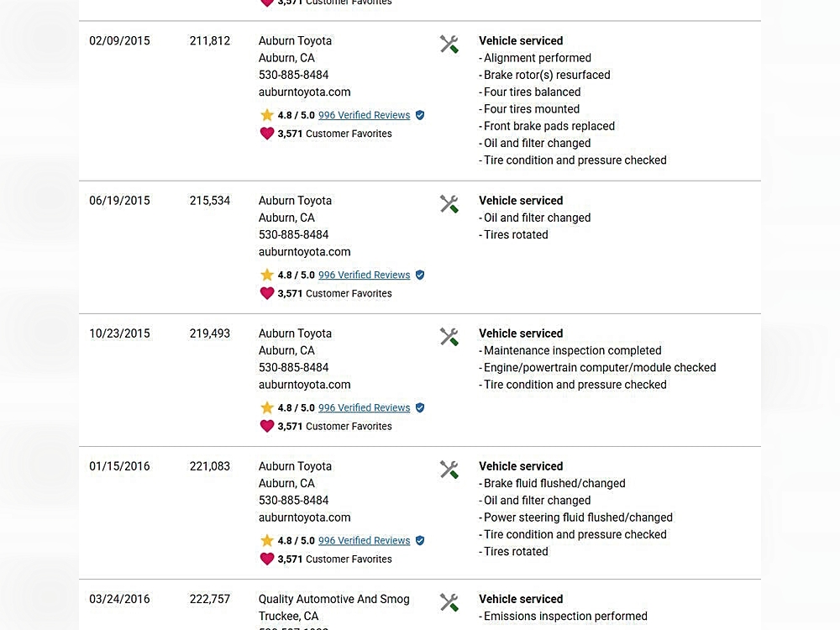Visit auburntoyota.com in the 02/09/2015 entry

304,92
